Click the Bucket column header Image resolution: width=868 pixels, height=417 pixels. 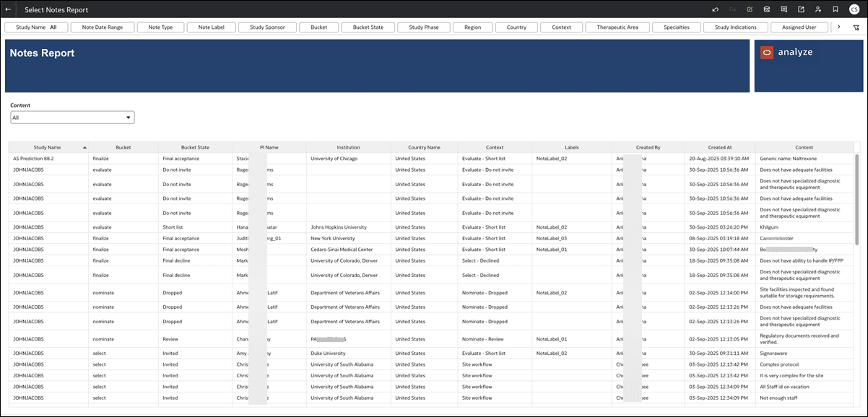coord(123,147)
